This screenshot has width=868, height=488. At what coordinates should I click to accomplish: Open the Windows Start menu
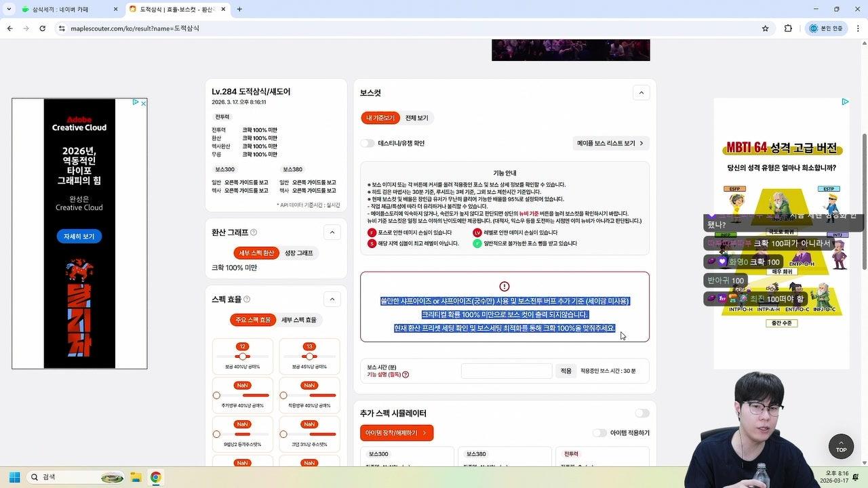14,477
